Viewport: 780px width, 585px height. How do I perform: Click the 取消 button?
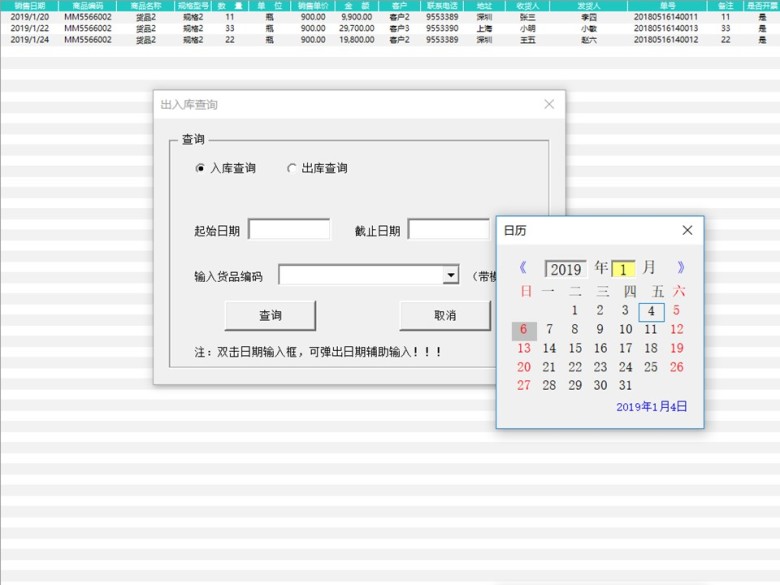point(445,315)
